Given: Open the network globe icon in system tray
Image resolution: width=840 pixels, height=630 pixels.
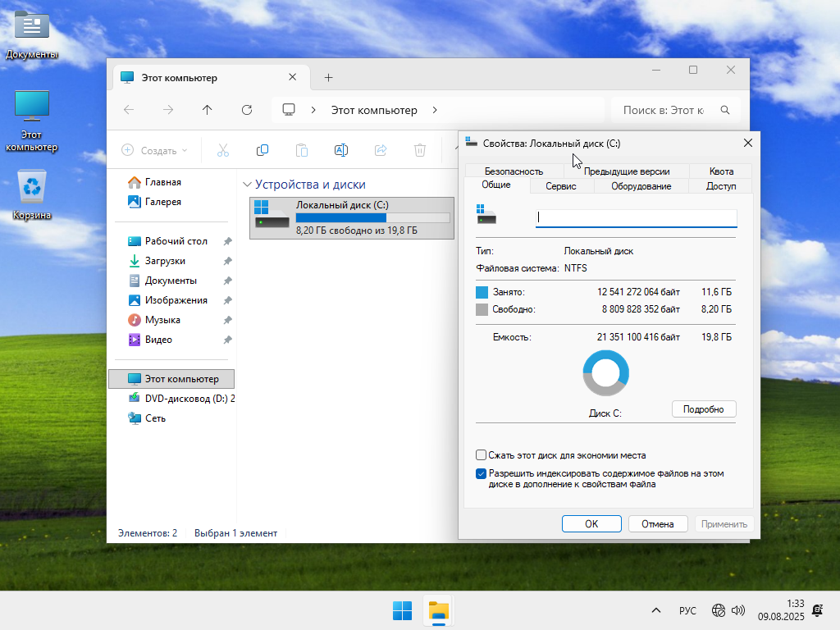Looking at the screenshot, I should click(718, 610).
